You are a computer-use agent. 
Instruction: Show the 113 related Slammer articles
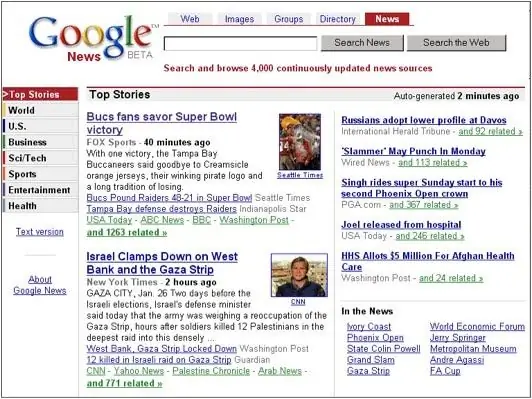433,163
